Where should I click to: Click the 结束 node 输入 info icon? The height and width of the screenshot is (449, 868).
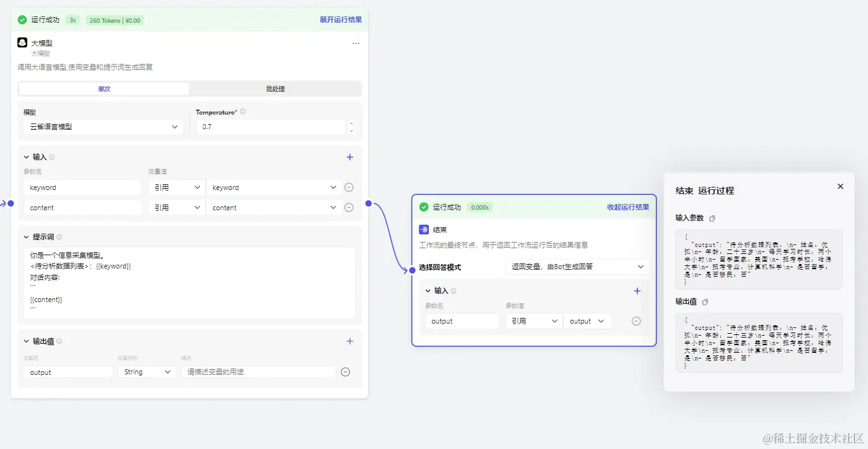point(453,291)
